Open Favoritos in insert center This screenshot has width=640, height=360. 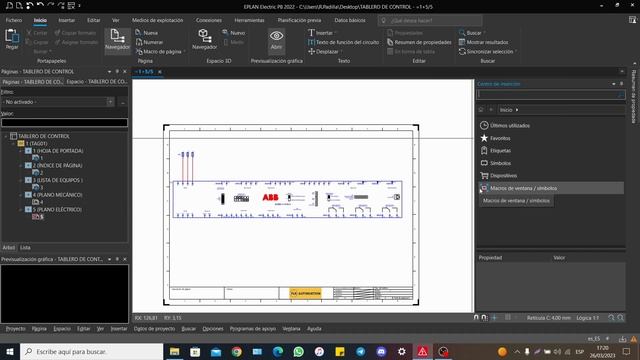tap(495, 138)
